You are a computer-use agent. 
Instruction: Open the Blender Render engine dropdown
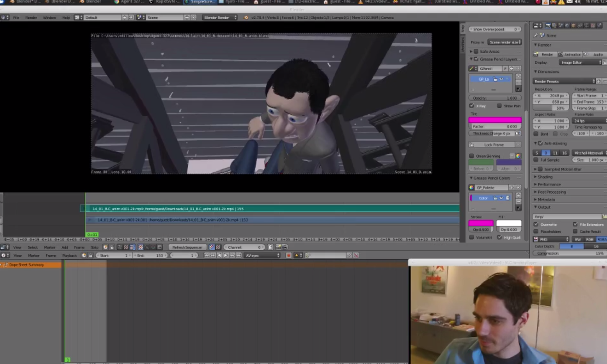pyautogui.click(x=220, y=18)
